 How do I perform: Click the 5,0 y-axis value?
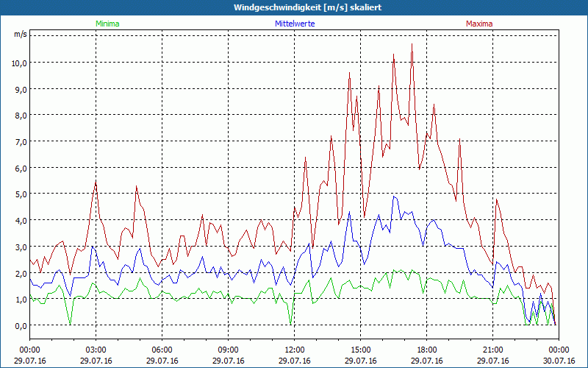click(21, 194)
